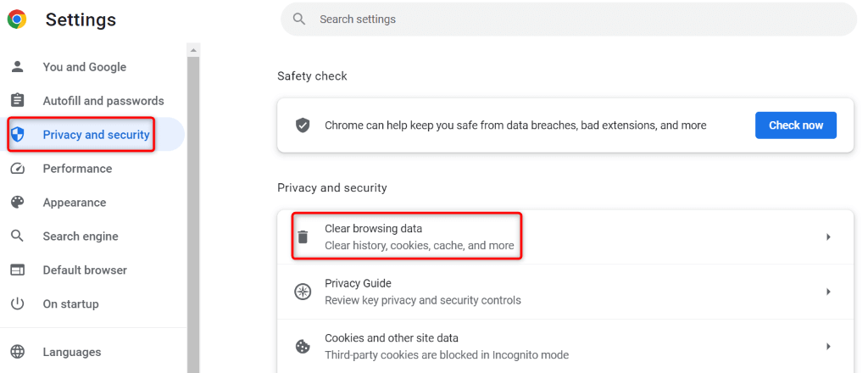Click the Default browser window icon

pyautogui.click(x=17, y=270)
